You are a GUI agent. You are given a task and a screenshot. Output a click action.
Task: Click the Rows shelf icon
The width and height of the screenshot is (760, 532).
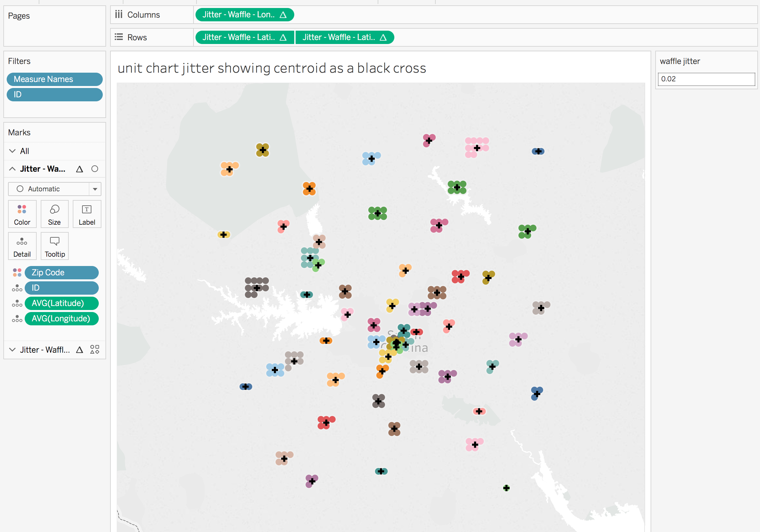[119, 37]
